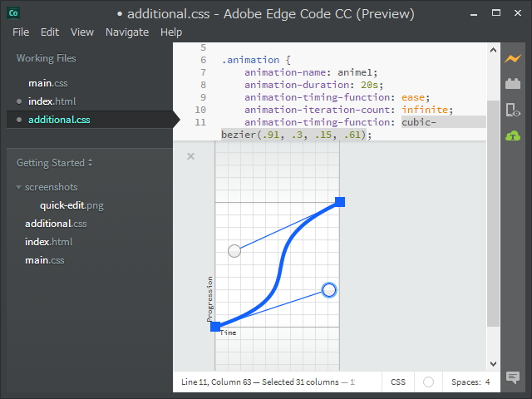532x399 pixels.
Task: Open the Getting Started project dropdown
Action: (x=54, y=163)
